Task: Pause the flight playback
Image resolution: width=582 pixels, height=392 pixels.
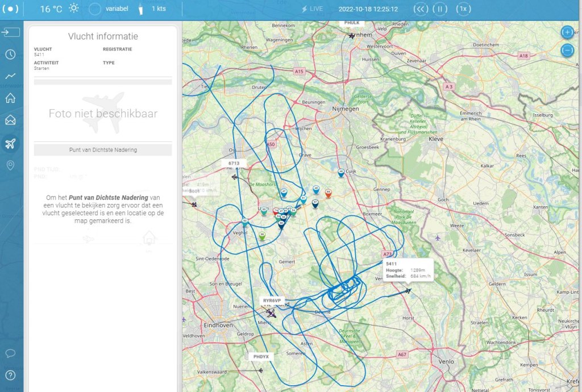Action: 440,9
